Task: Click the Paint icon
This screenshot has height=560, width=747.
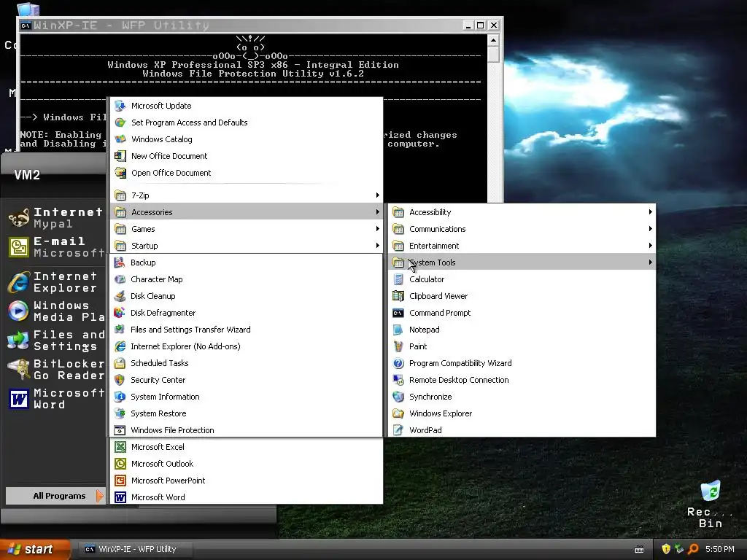Action: tap(398, 346)
